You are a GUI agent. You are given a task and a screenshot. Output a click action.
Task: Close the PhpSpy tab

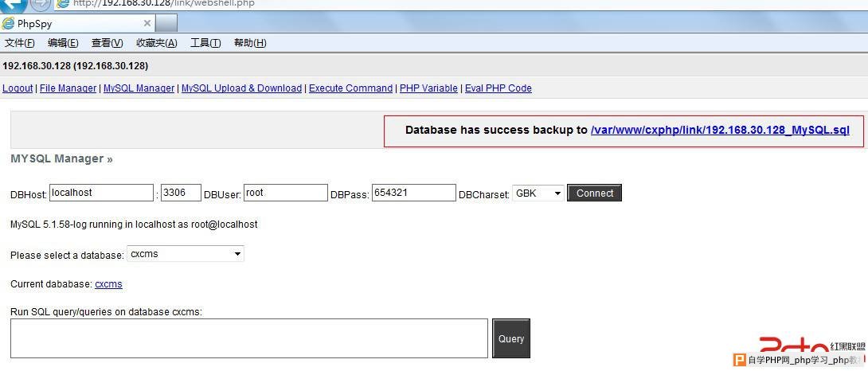[147, 23]
